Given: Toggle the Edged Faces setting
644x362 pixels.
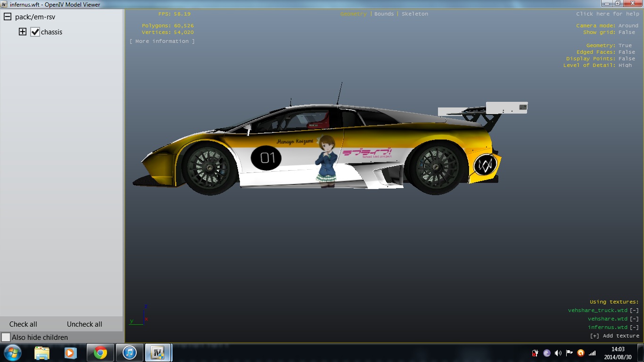Looking at the screenshot, I should 627,52.
